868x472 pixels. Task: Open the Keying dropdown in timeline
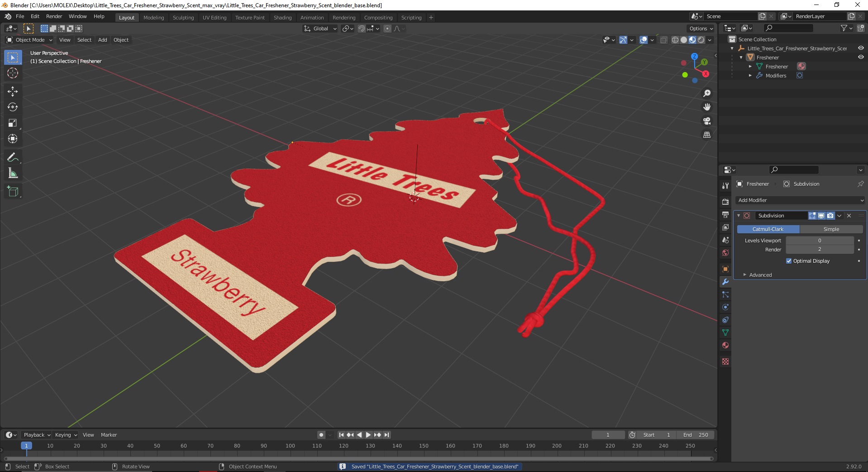click(66, 435)
